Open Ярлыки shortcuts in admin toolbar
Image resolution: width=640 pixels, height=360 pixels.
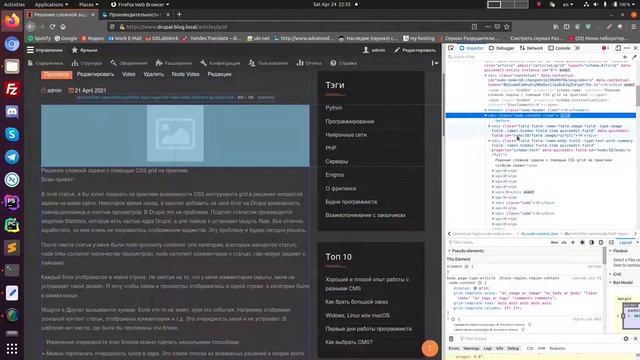84,50
